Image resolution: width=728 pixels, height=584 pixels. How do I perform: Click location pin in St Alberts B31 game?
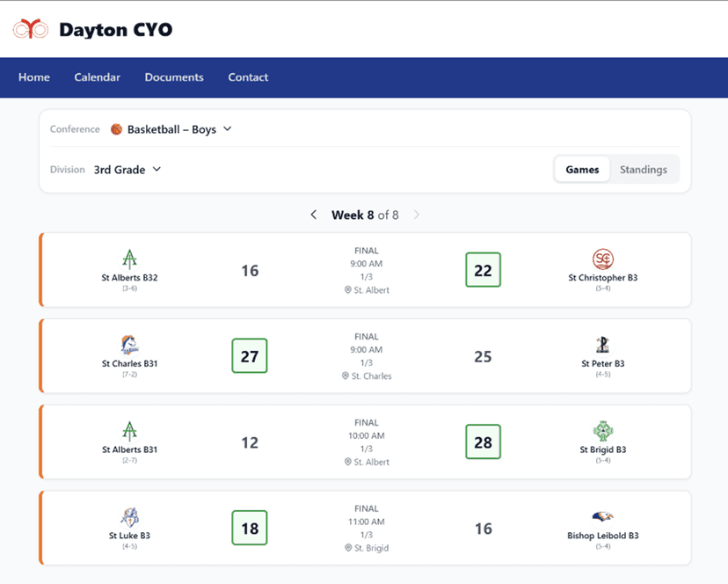348,462
